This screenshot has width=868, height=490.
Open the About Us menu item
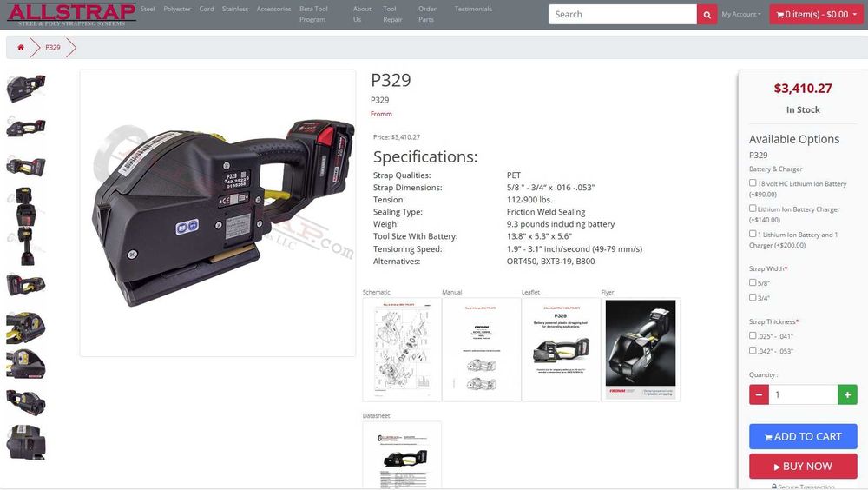[x=362, y=15]
